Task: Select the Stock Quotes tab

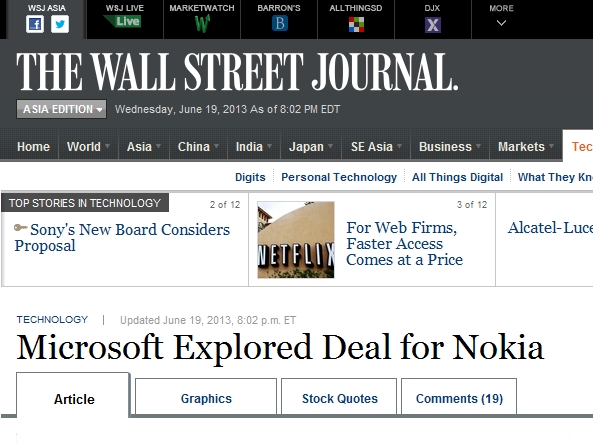Action: (x=339, y=396)
